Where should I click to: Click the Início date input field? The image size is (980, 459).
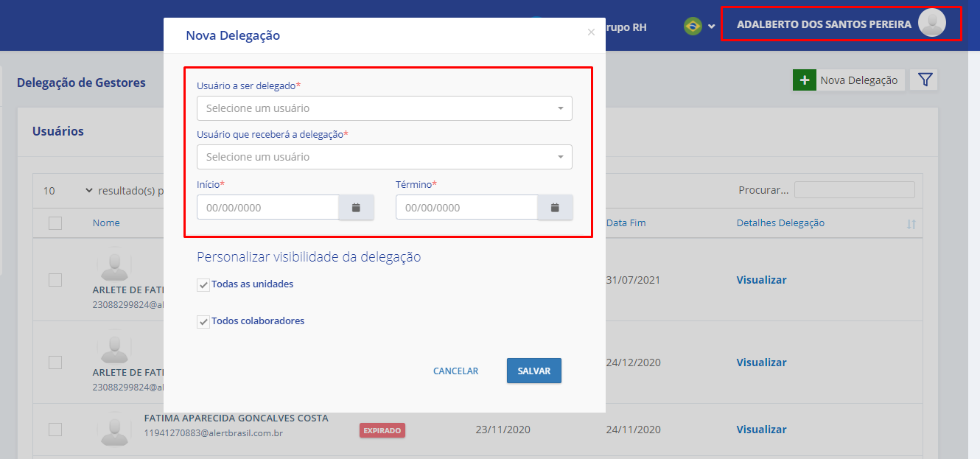coord(267,208)
